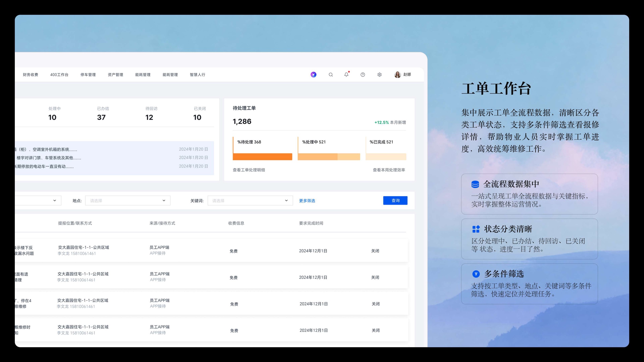Click 员工APP端 in the 里面有遗 row
Image resolution: width=644 pixels, height=362 pixels.
(x=159, y=274)
